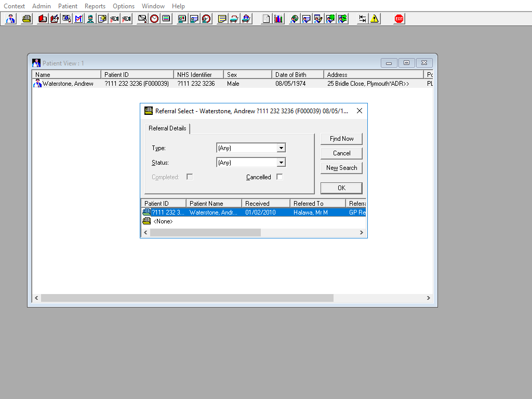Maximize the Patient View window

[406, 63]
